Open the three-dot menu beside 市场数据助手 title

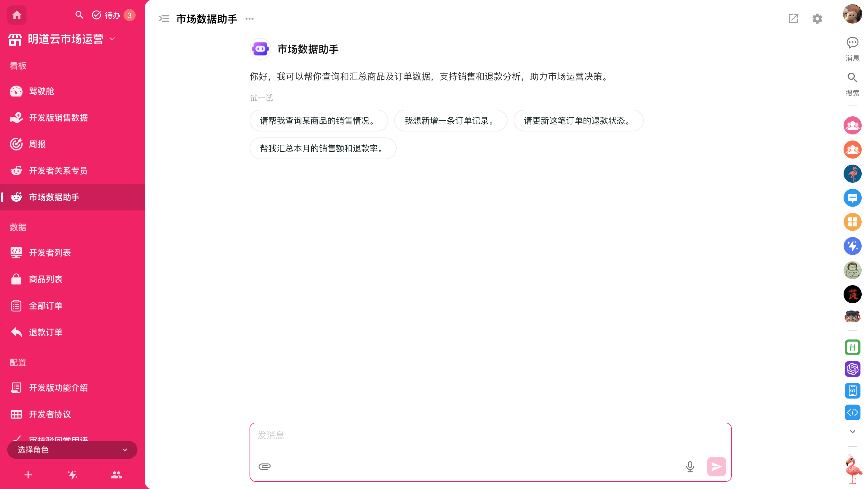pyautogui.click(x=249, y=18)
